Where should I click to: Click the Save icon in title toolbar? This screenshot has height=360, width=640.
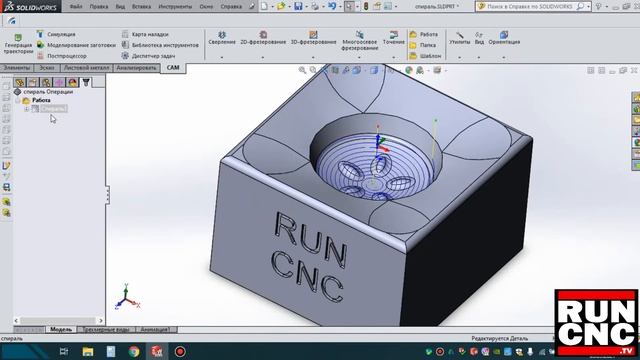pos(298,6)
